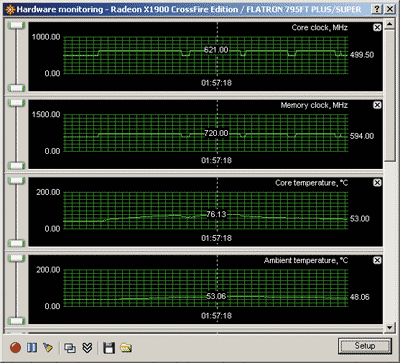Screen dimensions: 400x363
Task: Click the double chevron down icon
Action: 87,348
